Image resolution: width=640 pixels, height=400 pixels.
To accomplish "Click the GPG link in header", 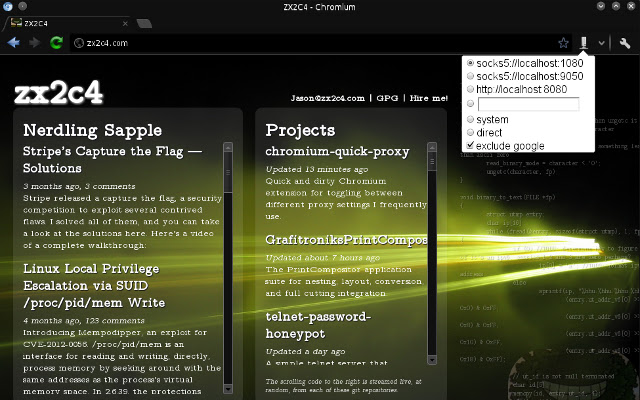I will [387, 98].
